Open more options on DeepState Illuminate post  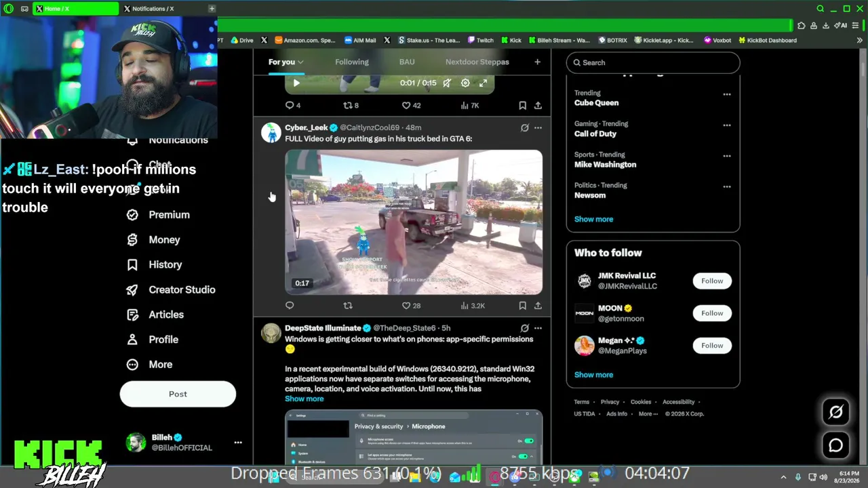(x=538, y=328)
